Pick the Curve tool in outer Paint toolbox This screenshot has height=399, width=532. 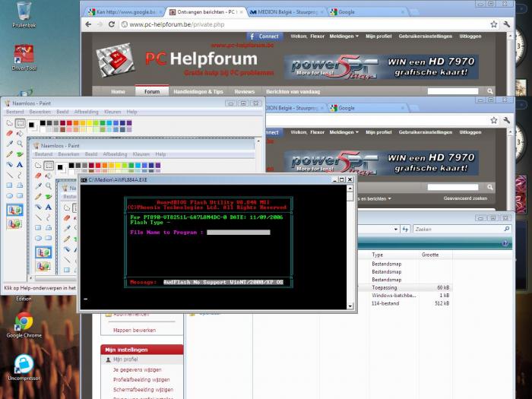pos(20,175)
